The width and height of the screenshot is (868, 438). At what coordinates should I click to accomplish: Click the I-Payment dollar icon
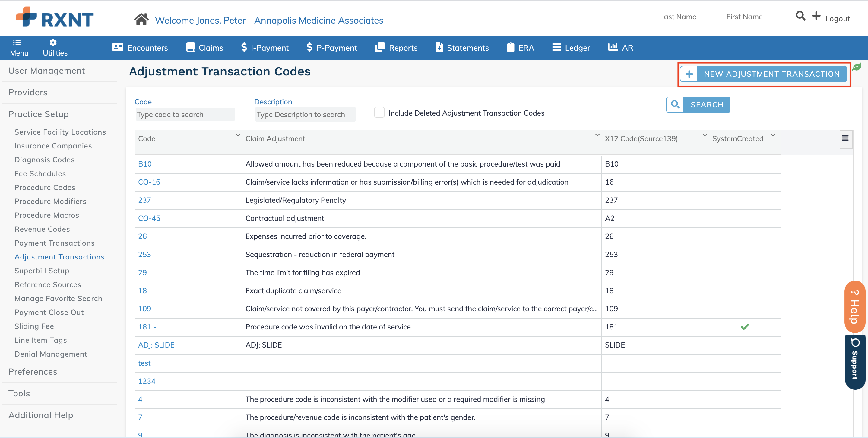tap(244, 47)
